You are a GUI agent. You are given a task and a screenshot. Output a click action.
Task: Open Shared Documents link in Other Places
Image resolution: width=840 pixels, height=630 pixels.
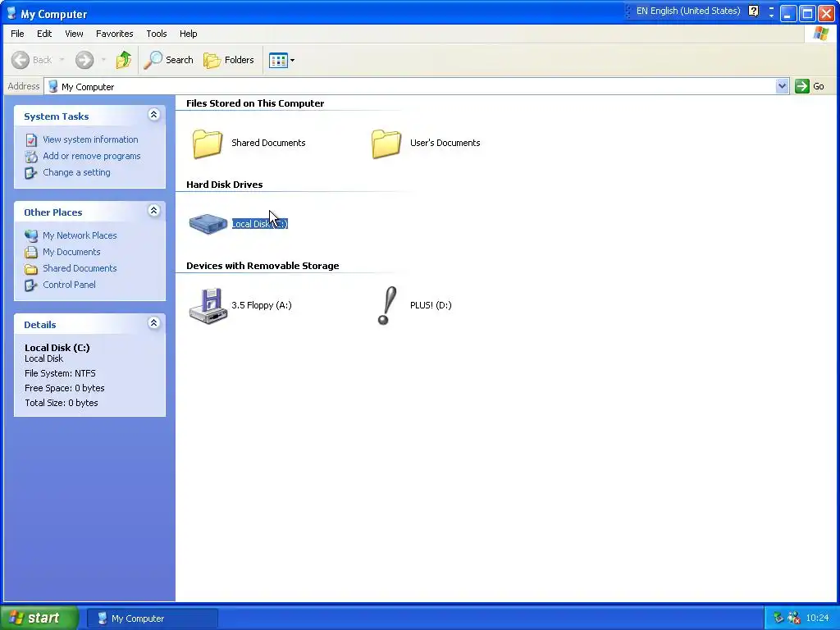(x=80, y=268)
